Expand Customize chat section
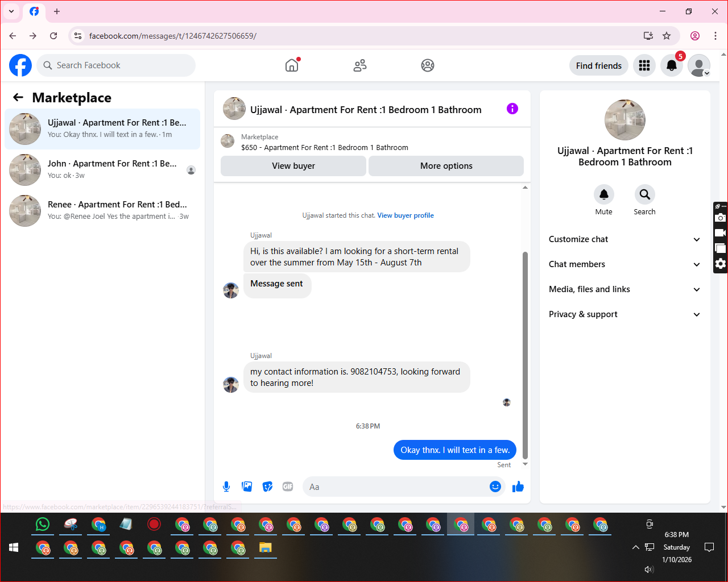Viewport: 728px width, 582px height. 624,239
